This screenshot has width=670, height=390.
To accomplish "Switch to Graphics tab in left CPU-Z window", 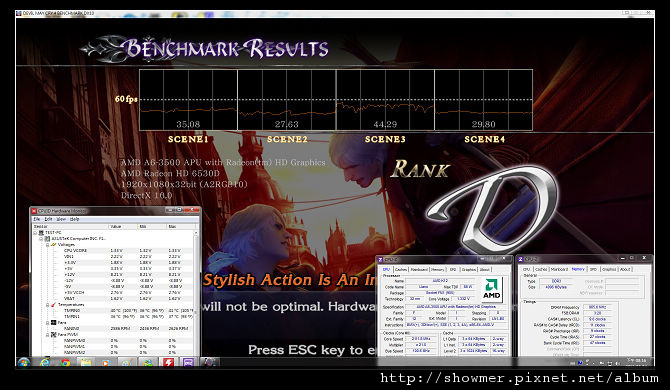I will [x=469, y=270].
